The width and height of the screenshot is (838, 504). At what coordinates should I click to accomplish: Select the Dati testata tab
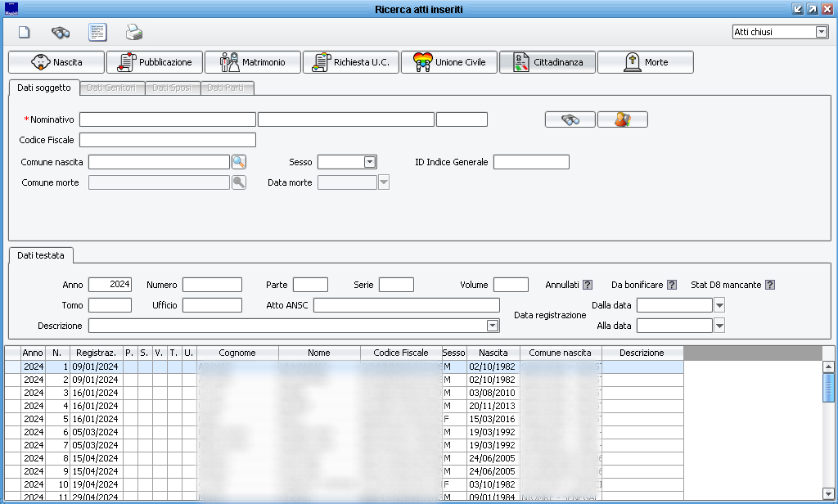click(41, 255)
